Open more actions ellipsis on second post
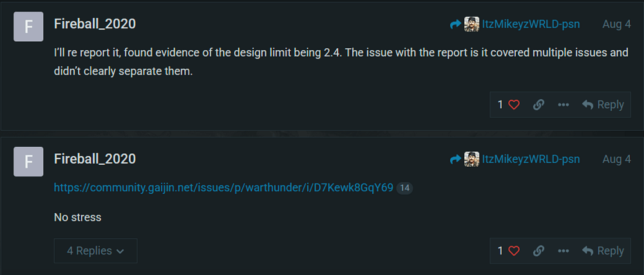The image size is (644, 275). (x=563, y=251)
